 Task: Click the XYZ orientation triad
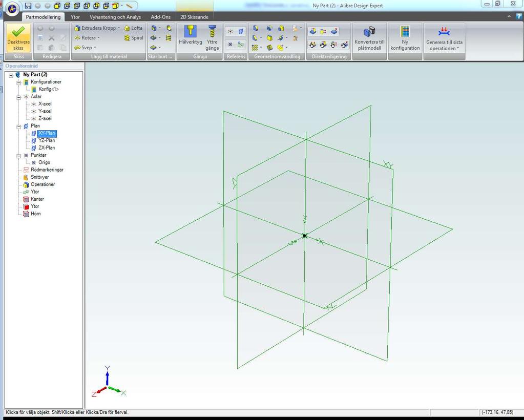click(x=109, y=382)
